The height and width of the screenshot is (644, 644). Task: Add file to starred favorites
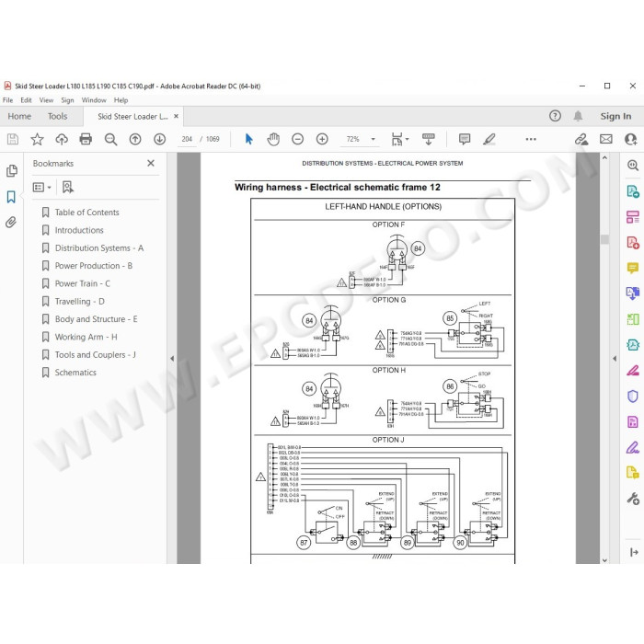37,139
